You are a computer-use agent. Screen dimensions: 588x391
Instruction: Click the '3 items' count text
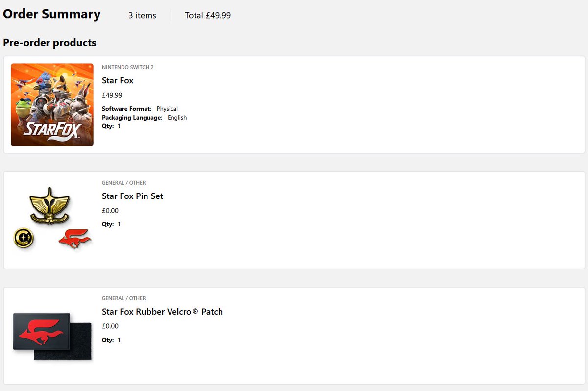142,15
